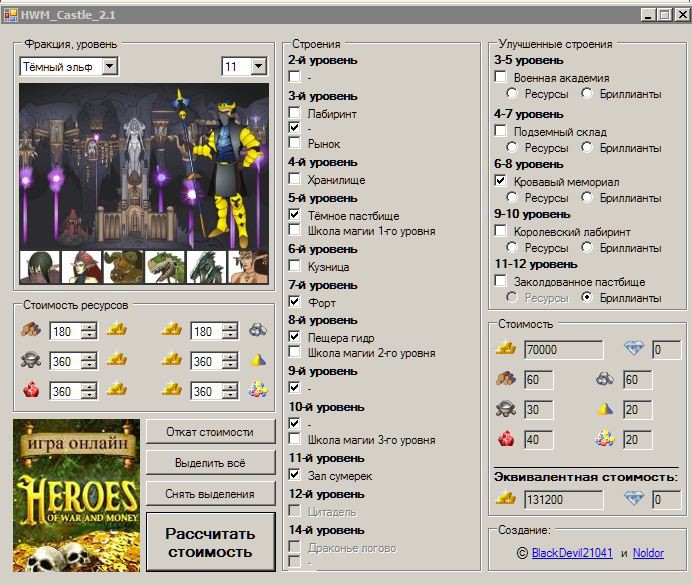Check Школа магии 1-го уровня
Screen dimensions: 692x585
click(x=294, y=229)
